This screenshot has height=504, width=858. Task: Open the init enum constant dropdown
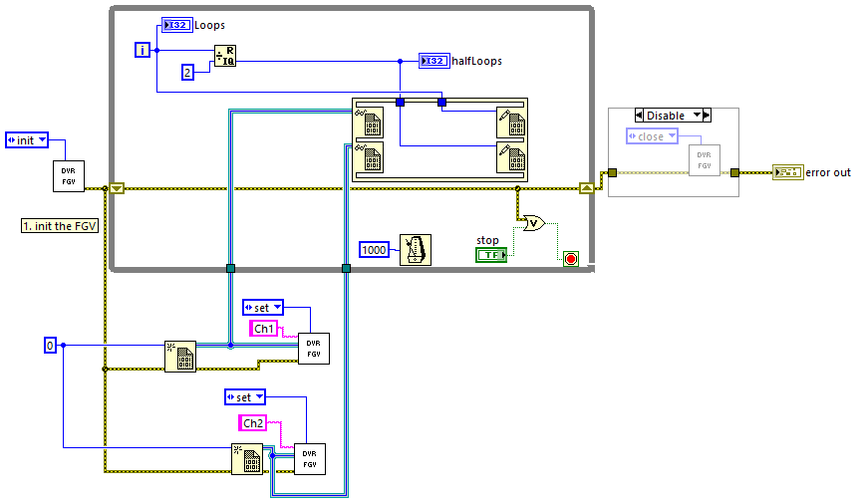point(42,140)
